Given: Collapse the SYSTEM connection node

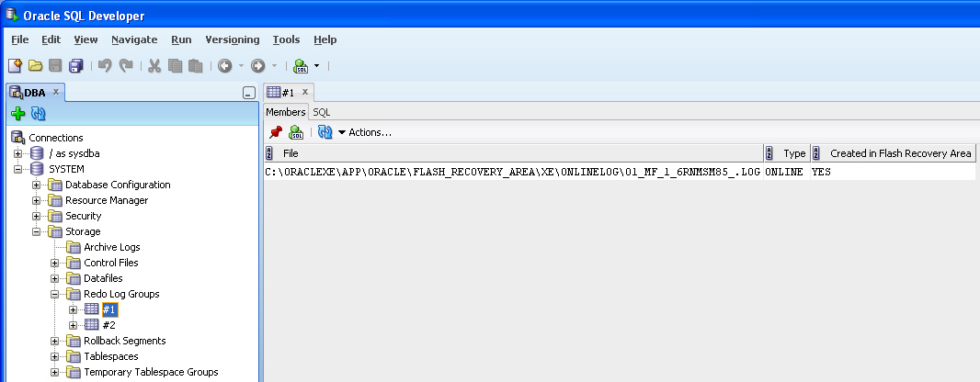Looking at the screenshot, I should pos(17,169).
